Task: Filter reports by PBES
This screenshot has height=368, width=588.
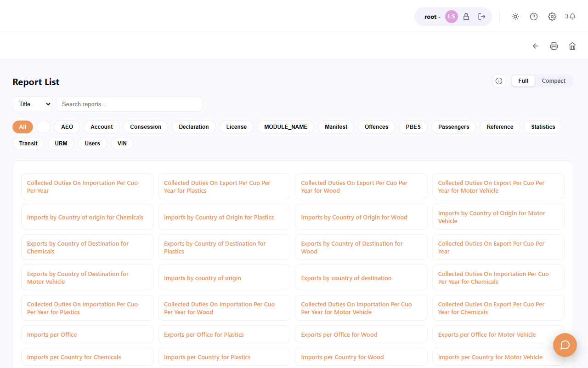Action: pyautogui.click(x=413, y=127)
